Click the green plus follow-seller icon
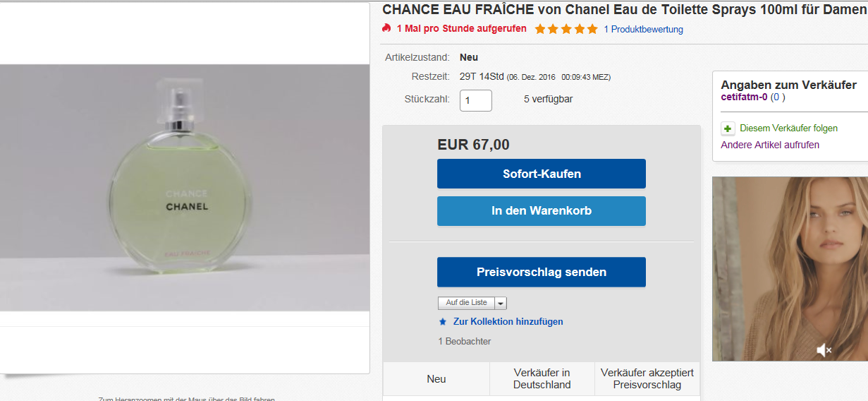Image resolution: width=868 pixels, height=401 pixels. click(728, 128)
